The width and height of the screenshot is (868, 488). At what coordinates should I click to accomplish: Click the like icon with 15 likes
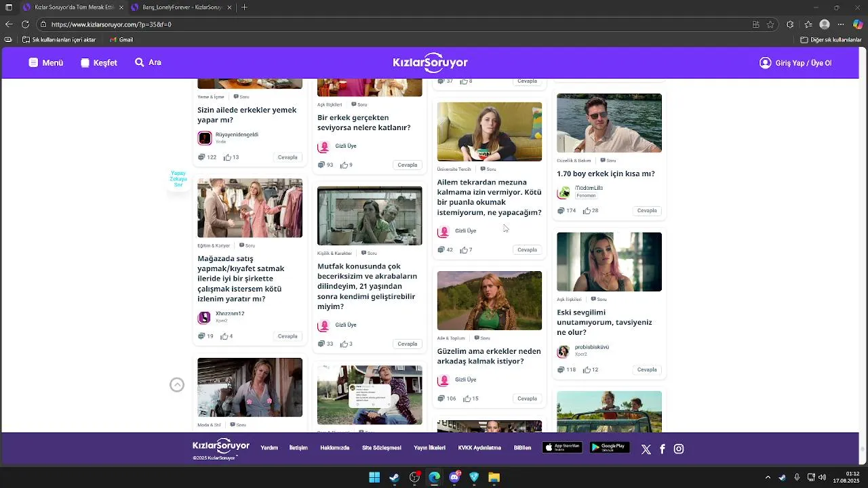coord(467,399)
